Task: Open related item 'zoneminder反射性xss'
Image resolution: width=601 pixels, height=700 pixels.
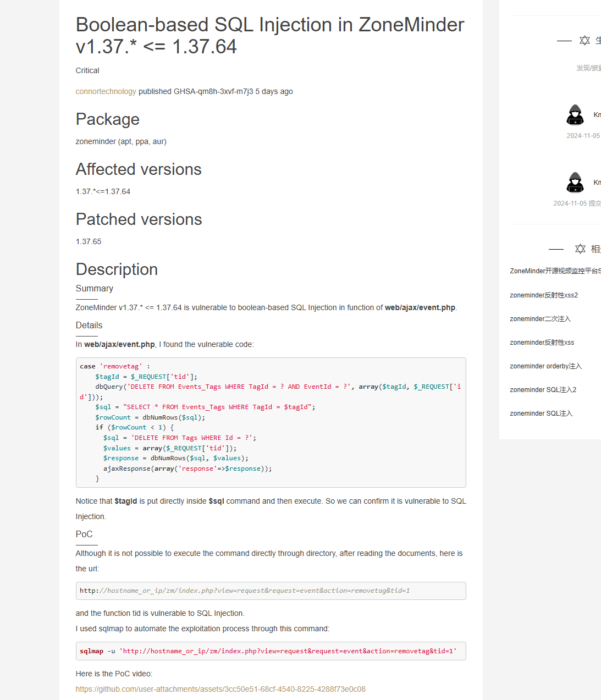Action: (x=542, y=343)
